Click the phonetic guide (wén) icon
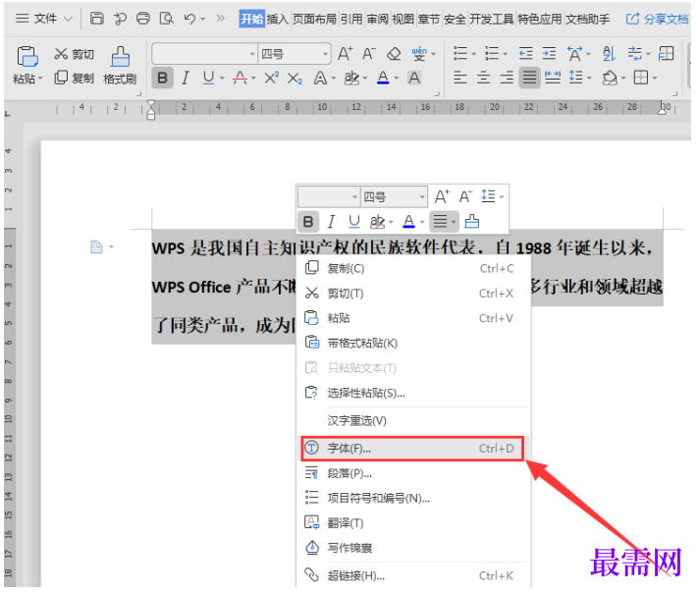The height and width of the screenshot is (593, 700). [x=419, y=54]
